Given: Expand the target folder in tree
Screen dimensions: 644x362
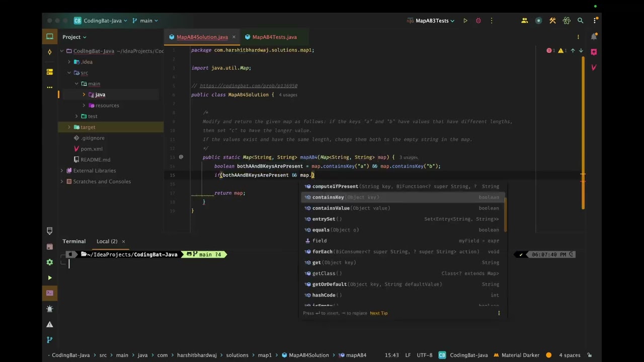Looking at the screenshot, I should coord(69,127).
